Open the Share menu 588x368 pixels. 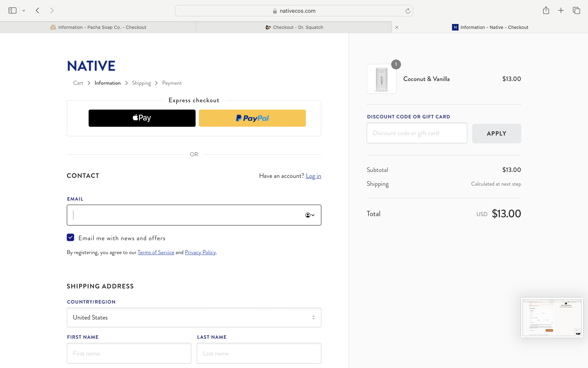(x=546, y=10)
